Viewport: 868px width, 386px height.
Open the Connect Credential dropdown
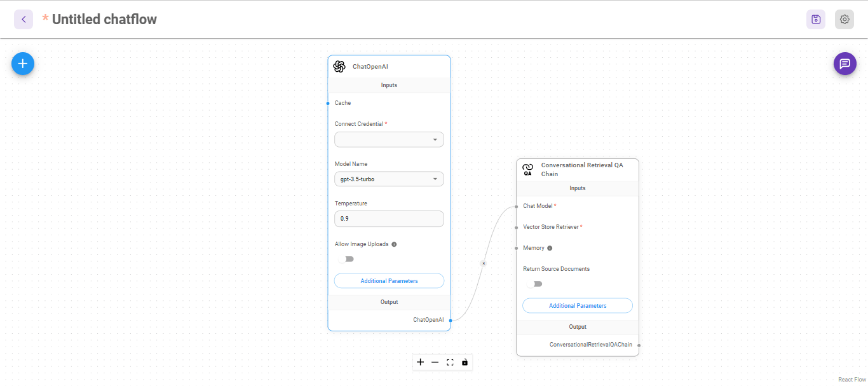389,140
